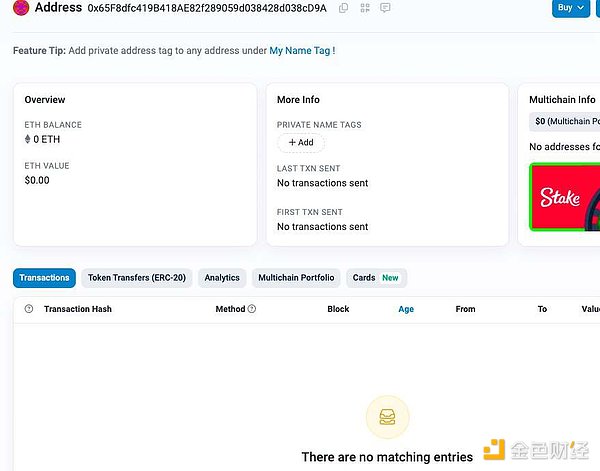Screen dimensions: 600x471
Task: Add a private name tag
Action: coord(300,142)
